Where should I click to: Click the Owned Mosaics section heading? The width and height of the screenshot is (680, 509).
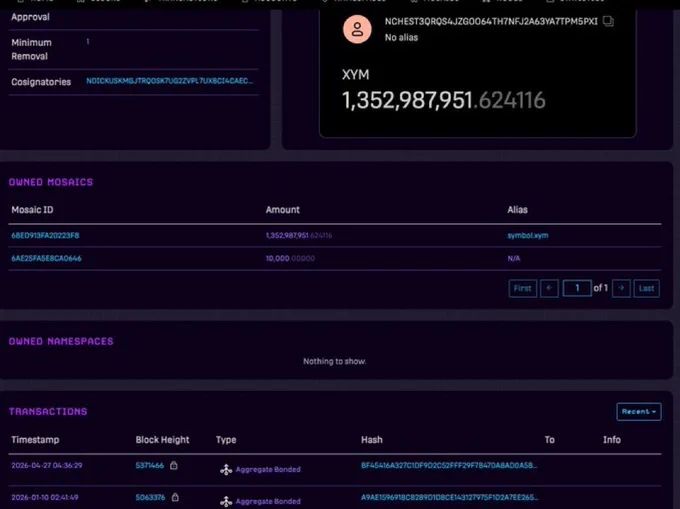click(51, 182)
